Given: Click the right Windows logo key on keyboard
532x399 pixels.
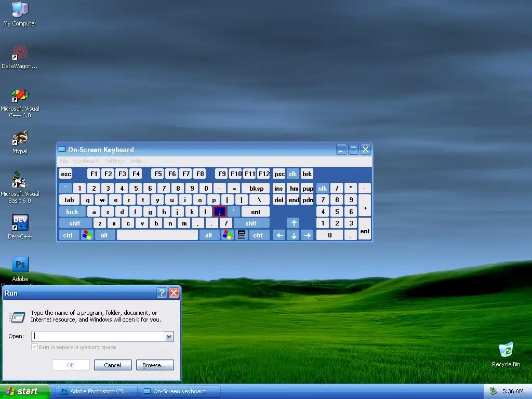Looking at the screenshot, I should [x=228, y=235].
